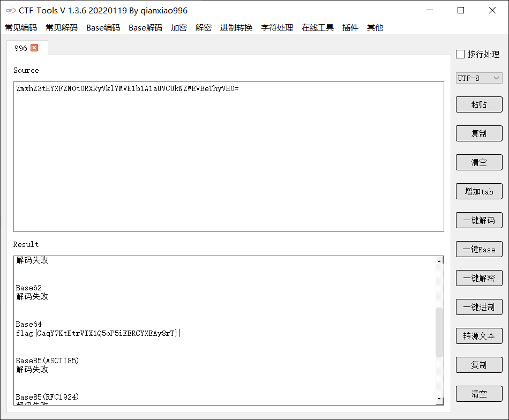Viewport: 509px width, 420px height.
Task: Click into the Source text box
Action: pyautogui.click(x=229, y=156)
